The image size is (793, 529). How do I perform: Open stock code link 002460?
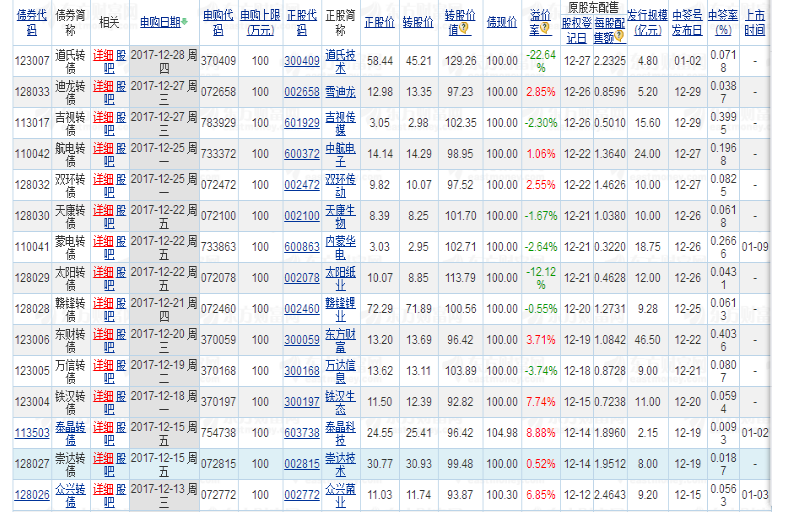(301, 309)
